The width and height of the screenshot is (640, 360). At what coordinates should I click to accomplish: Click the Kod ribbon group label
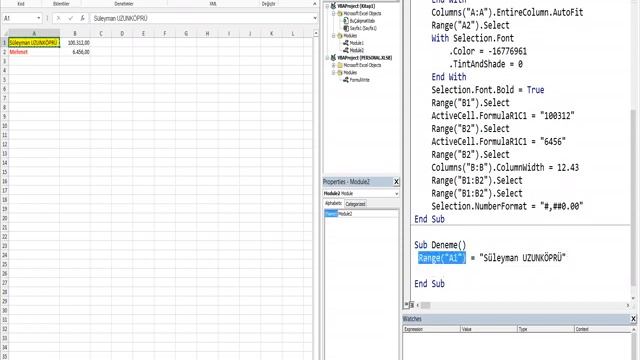[21, 4]
